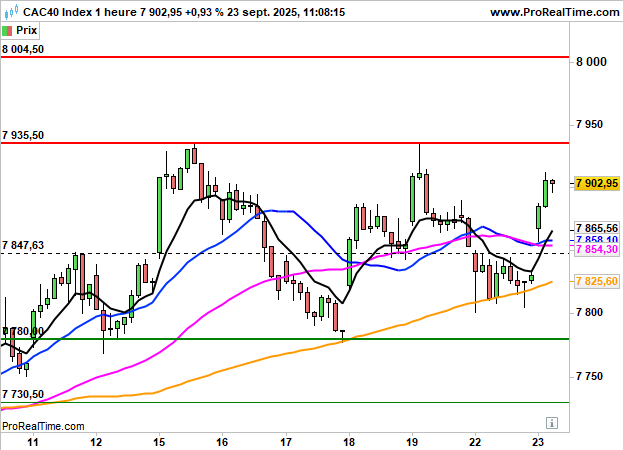This screenshot has width=623, height=450.
Task: Click date 11 on the time axis
Action: tap(33, 442)
